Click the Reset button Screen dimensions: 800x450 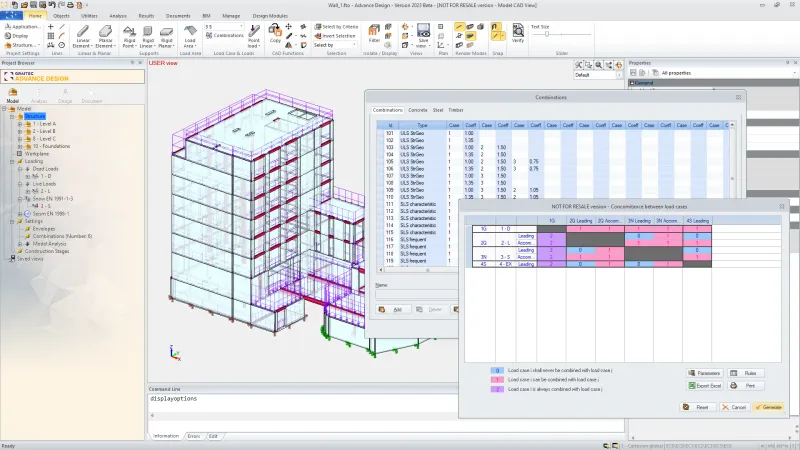[x=697, y=407]
